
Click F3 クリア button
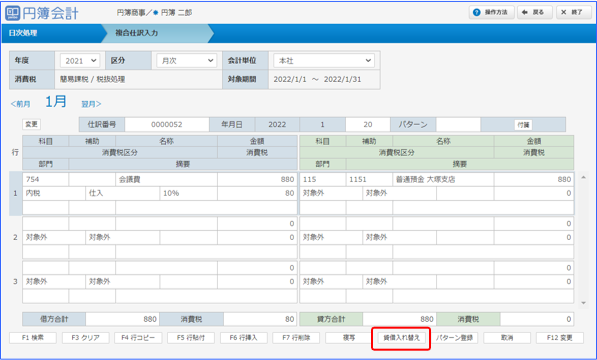click(x=86, y=338)
